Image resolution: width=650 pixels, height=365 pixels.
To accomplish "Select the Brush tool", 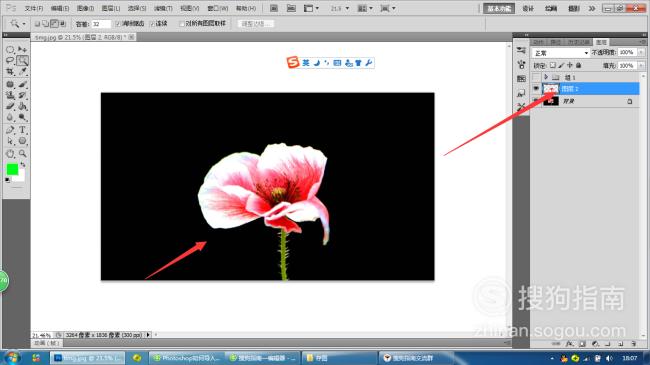I will pyautogui.click(x=22, y=85).
